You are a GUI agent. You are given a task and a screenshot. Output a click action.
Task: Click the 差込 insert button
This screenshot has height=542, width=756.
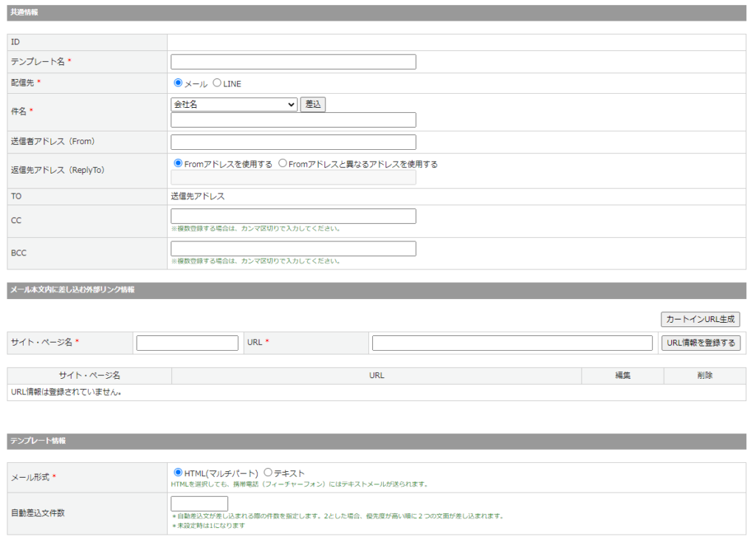pos(313,105)
